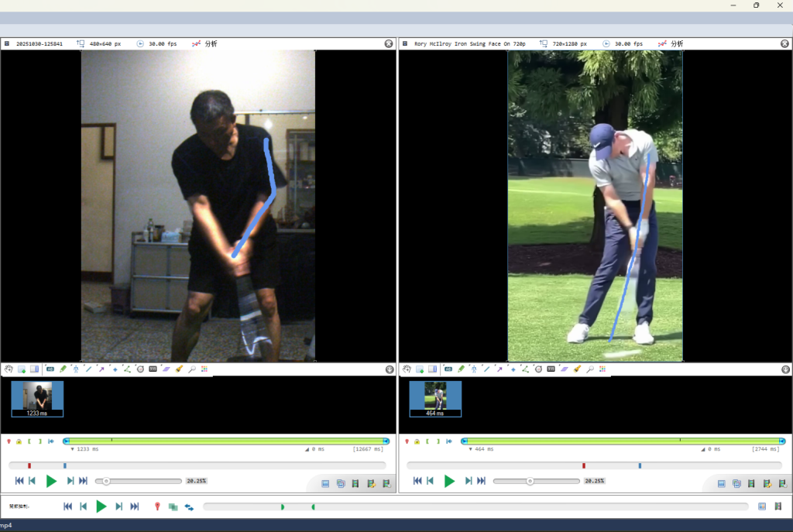Viewport: 793px width, 532px height.
Task: Toggle the working zone lock in right player
Action: click(x=417, y=441)
